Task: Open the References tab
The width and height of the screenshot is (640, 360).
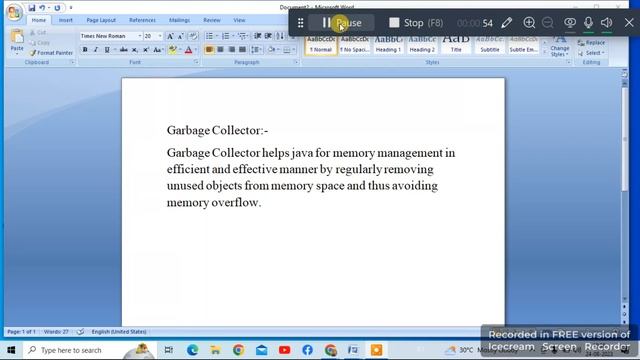Action: point(142,20)
